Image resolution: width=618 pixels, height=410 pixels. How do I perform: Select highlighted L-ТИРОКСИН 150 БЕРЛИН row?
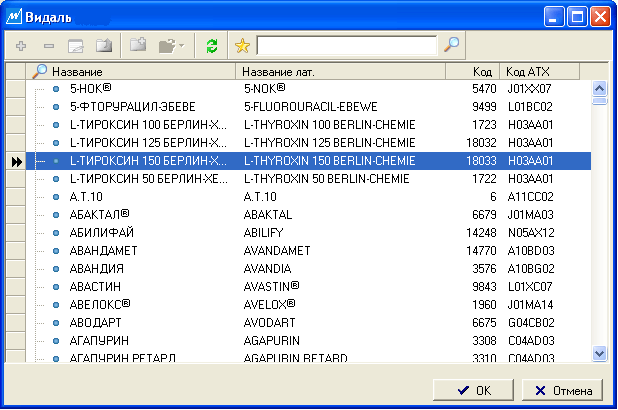point(308,161)
